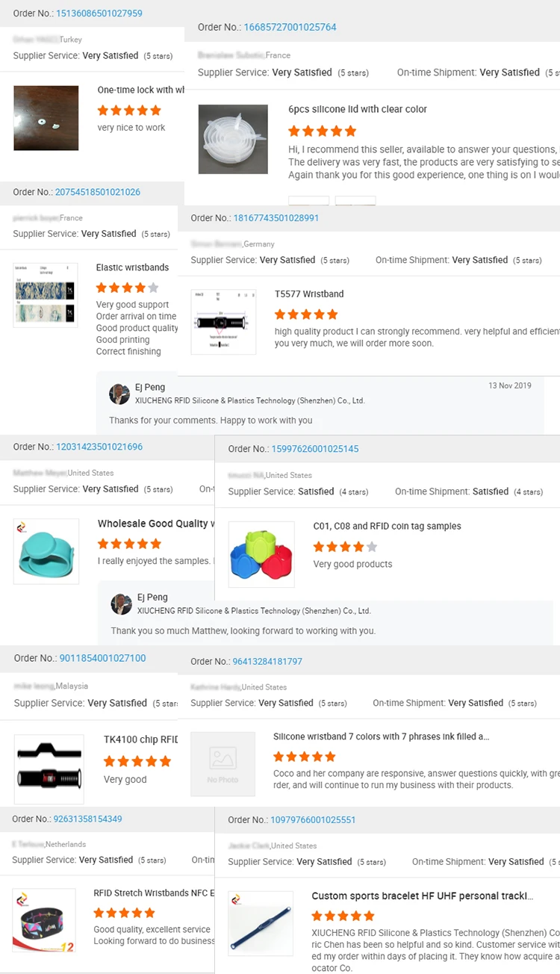Click the four-star rating for Elastic wristbands
Screen dimensions: 560x974
click(x=127, y=288)
